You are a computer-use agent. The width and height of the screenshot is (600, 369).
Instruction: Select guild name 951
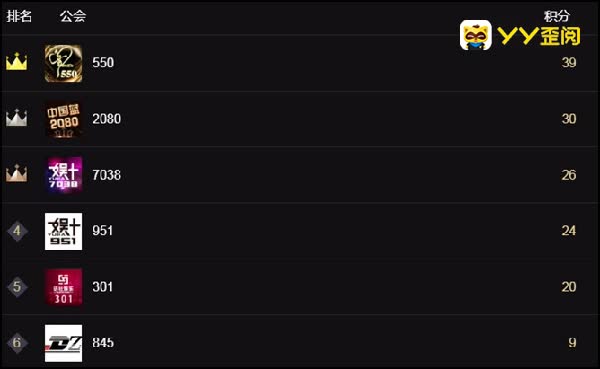click(x=103, y=230)
